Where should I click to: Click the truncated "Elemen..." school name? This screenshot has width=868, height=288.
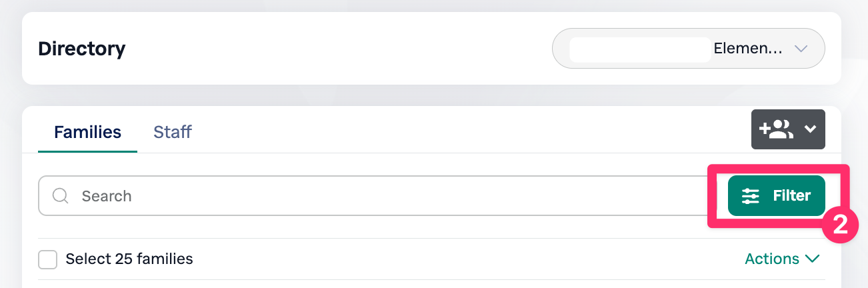pyautogui.click(x=747, y=49)
